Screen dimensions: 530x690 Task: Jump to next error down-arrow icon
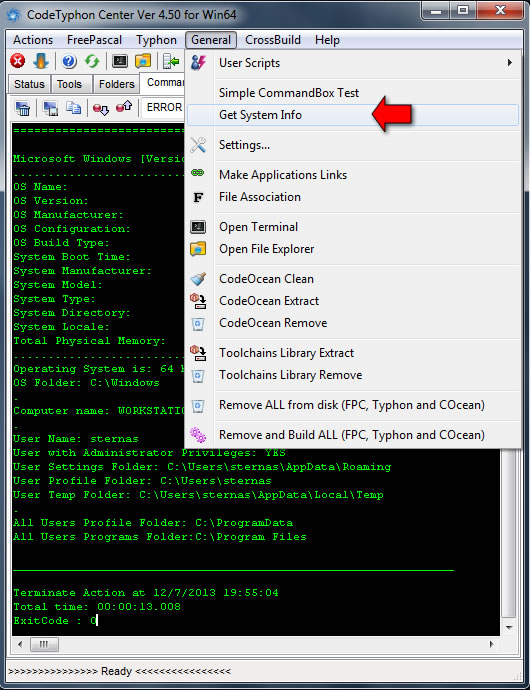click(101, 108)
